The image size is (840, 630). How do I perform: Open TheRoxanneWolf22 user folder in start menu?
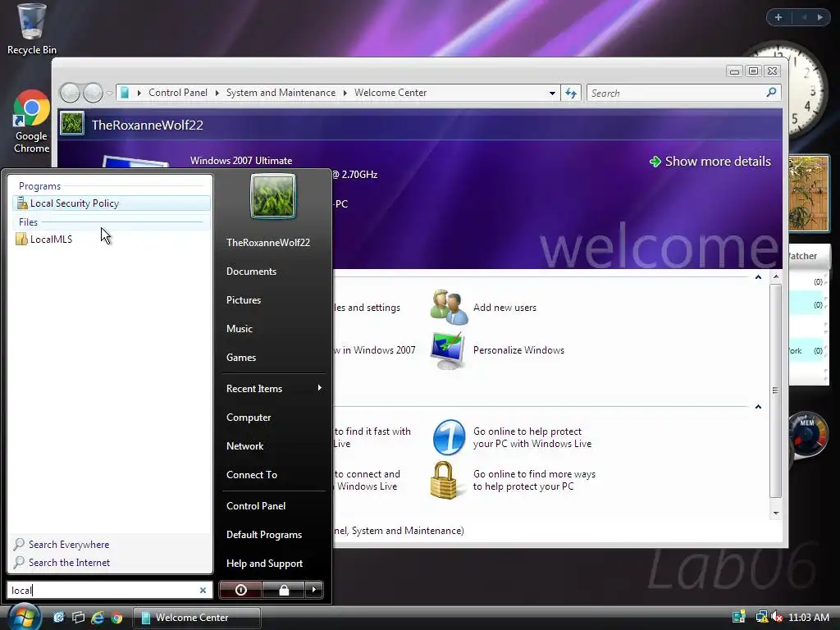(268, 242)
